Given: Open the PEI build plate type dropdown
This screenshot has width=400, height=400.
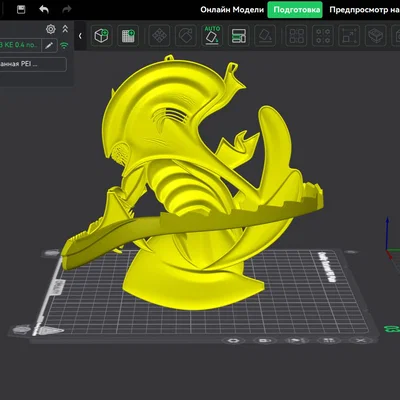Looking at the screenshot, I should click(32, 64).
